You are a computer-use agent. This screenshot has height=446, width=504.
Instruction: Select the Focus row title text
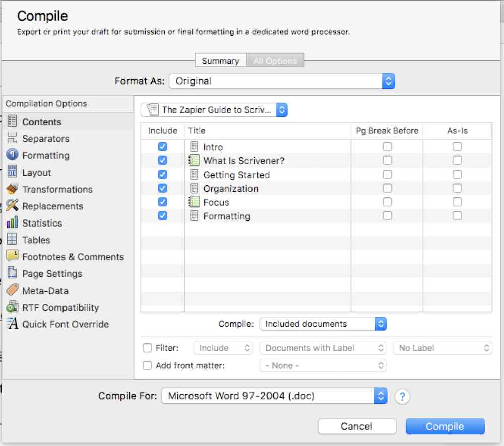216,202
